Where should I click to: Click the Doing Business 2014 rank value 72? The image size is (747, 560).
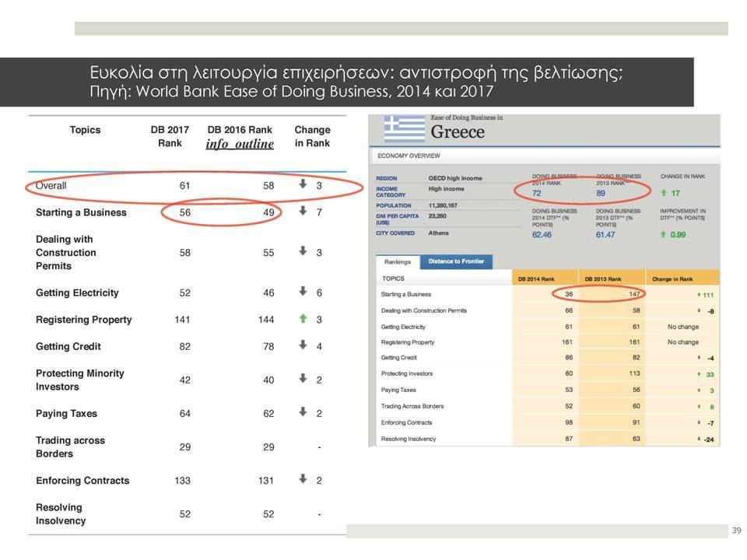coord(536,194)
